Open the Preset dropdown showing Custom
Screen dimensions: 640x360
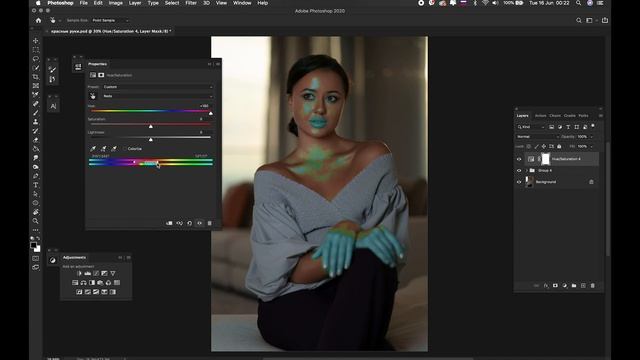tap(158, 87)
